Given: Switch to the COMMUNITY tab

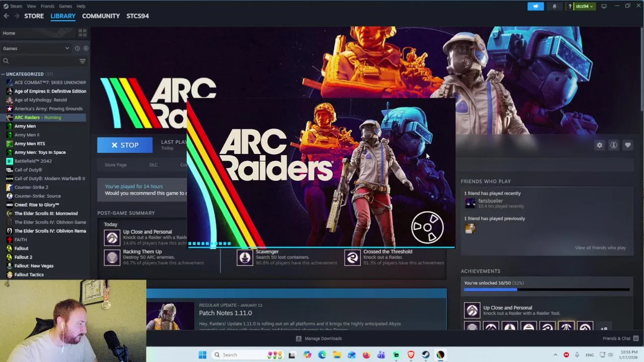Looking at the screenshot, I should (101, 16).
